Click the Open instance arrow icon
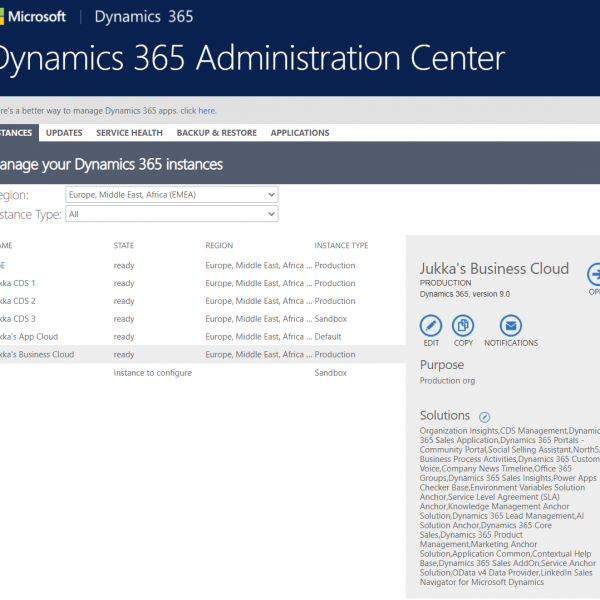Image resolution: width=600 pixels, height=600 pixels. pos(594,274)
